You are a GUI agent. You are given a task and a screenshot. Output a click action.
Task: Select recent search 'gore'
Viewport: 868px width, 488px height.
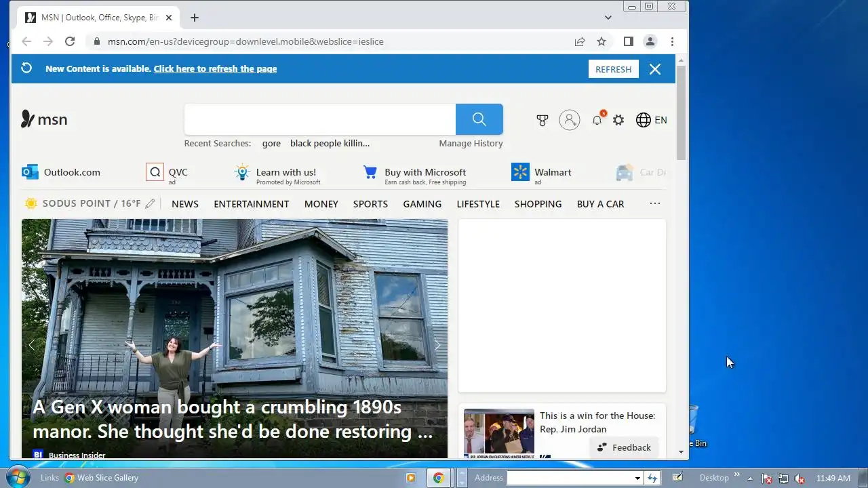click(271, 143)
